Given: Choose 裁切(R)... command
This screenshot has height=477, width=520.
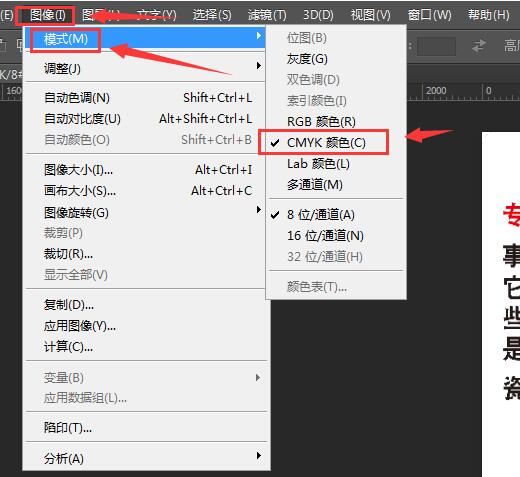Looking at the screenshot, I should pyautogui.click(x=145, y=254).
